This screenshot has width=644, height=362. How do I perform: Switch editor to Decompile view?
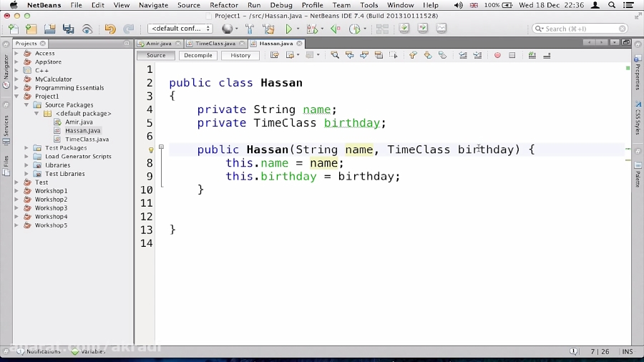[x=198, y=55]
